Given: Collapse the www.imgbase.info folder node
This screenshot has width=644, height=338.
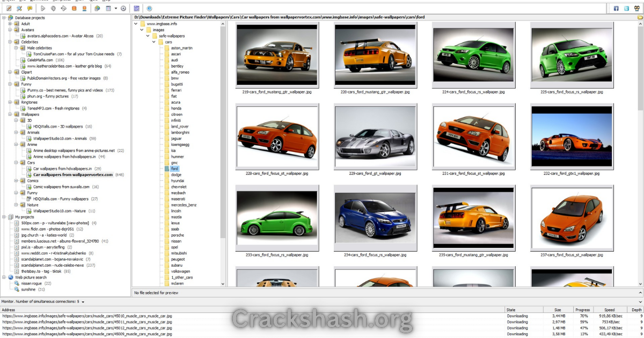Looking at the screenshot, I should coord(136,24).
